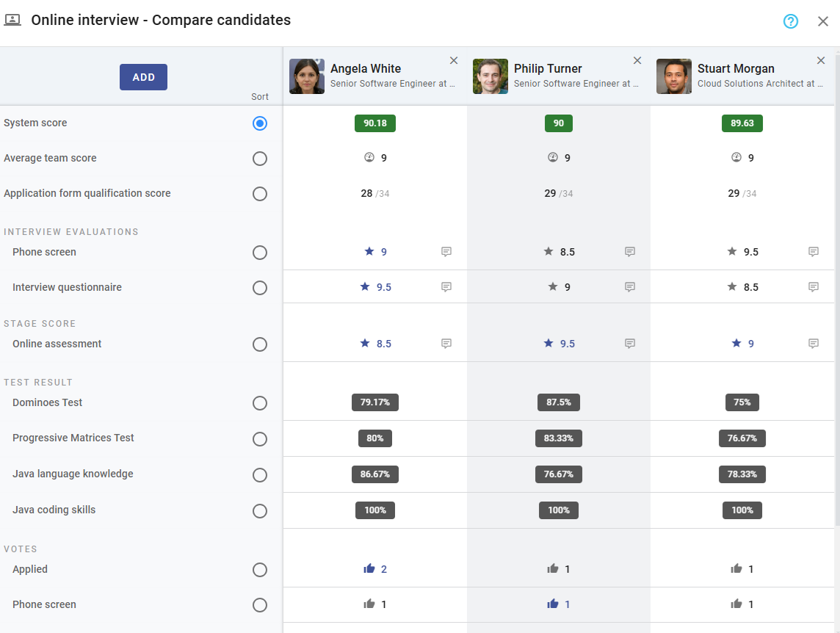Image resolution: width=840 pixels, height=633 pixels.
Task: Click the average team score smiley for Angela White
Action: pyautogui.click(x=369, y=156)
